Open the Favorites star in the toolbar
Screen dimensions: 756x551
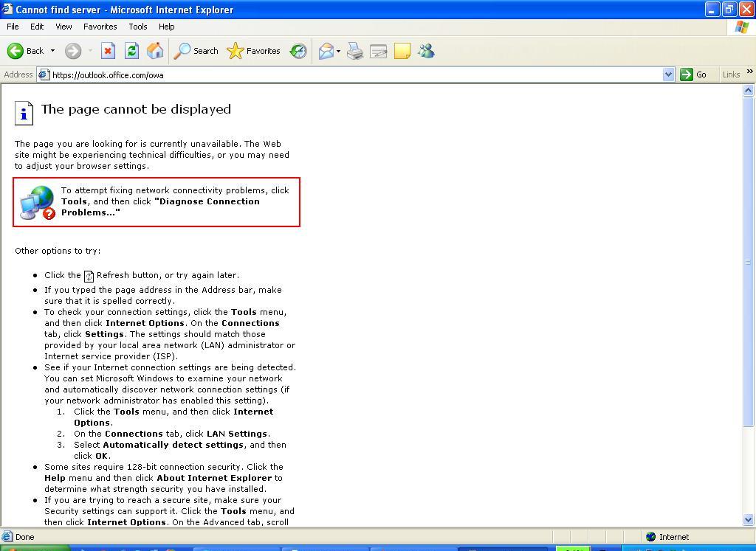coord(253,51)
